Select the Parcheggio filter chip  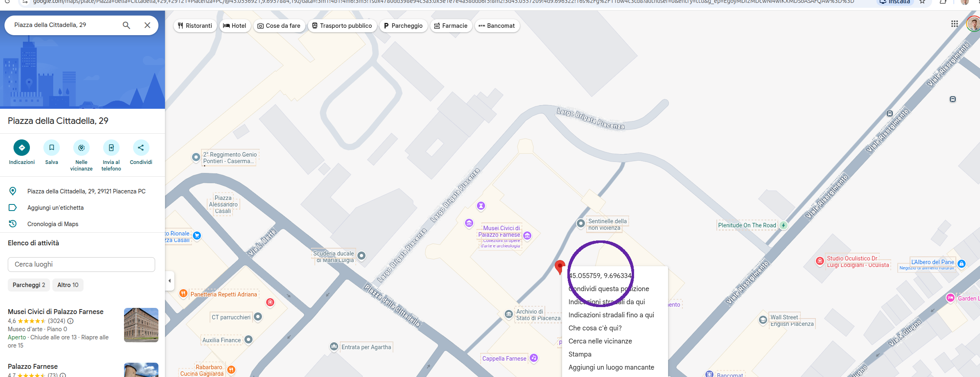pos(403,26)
